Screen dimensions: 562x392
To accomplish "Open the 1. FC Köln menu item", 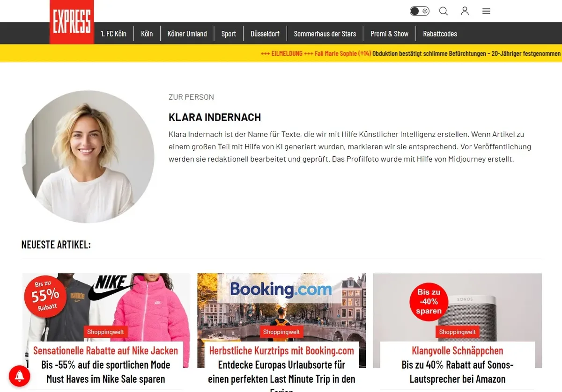I will [x=114, y=34].
